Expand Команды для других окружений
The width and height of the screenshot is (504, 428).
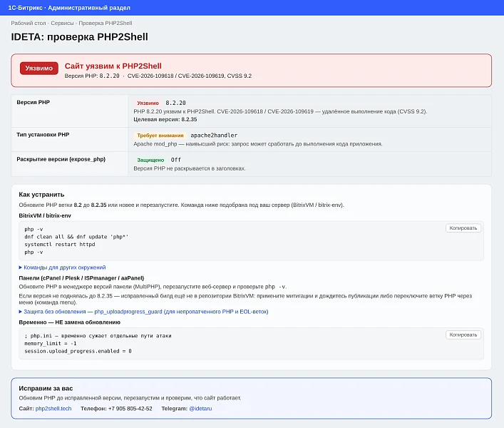coord(62,267)
